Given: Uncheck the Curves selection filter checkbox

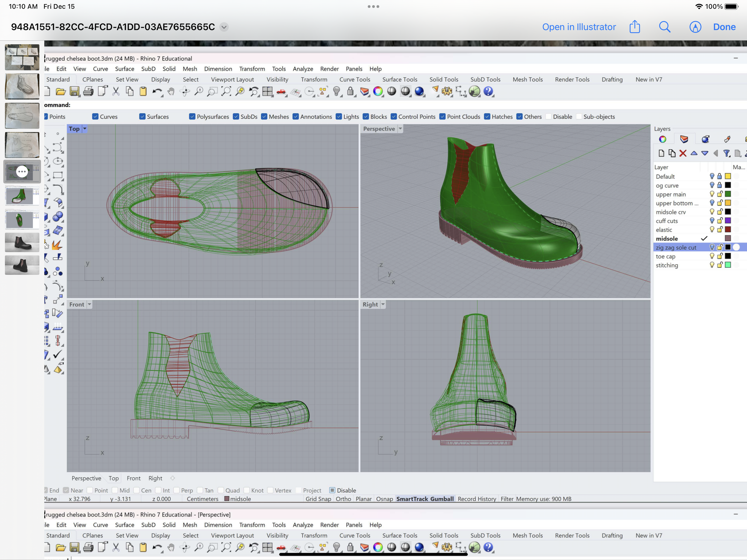Looking at the screenshot, I should click(x=95, y=117).
